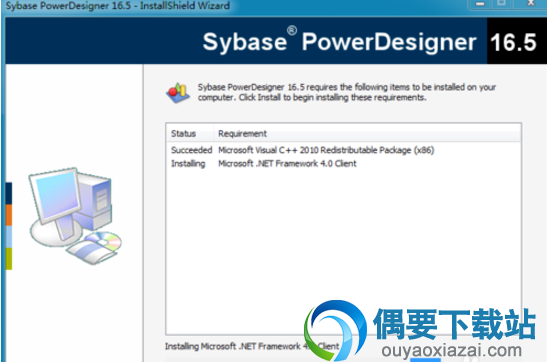Screen dimensions: 547x362
Task: Click the olive green segment of the side strip
Action: coord(9,259)
